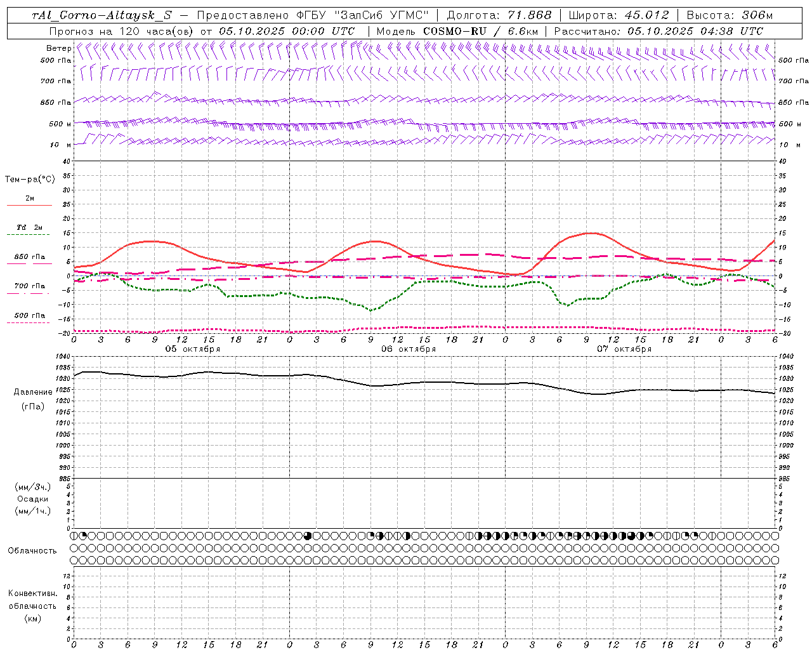Click the green Td curve minimum on 06 октября
This screenshot has width=812, height=650.
[x=371, y=310]
